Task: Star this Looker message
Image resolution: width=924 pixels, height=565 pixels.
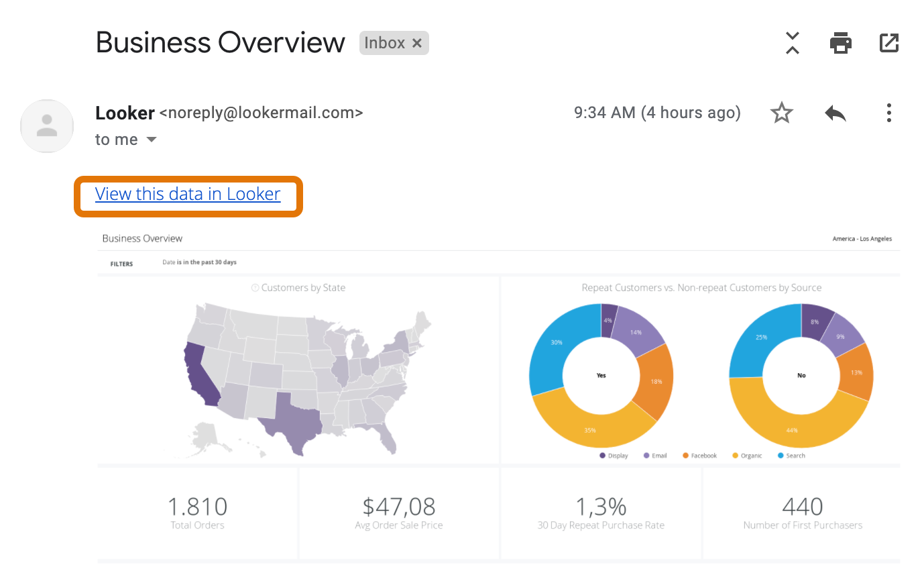Action: [781, 113]
